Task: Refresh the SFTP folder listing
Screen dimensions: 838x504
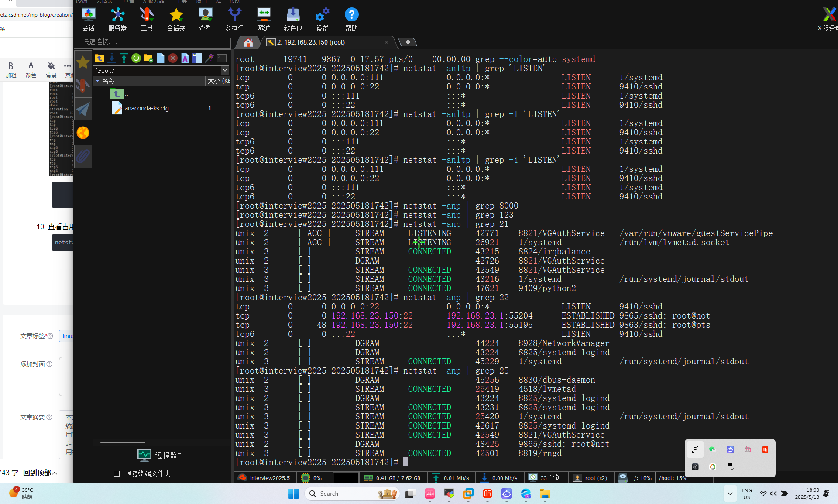Action: point(136,58)
